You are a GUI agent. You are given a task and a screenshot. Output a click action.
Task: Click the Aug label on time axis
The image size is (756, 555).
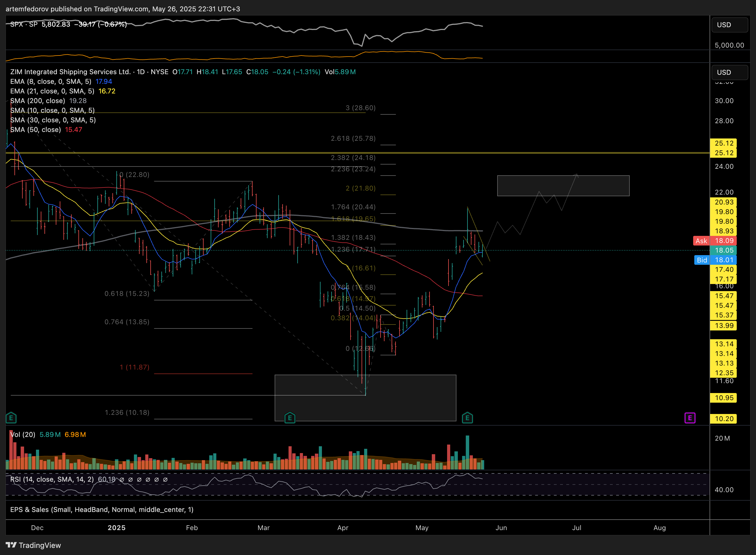(660, 528)
